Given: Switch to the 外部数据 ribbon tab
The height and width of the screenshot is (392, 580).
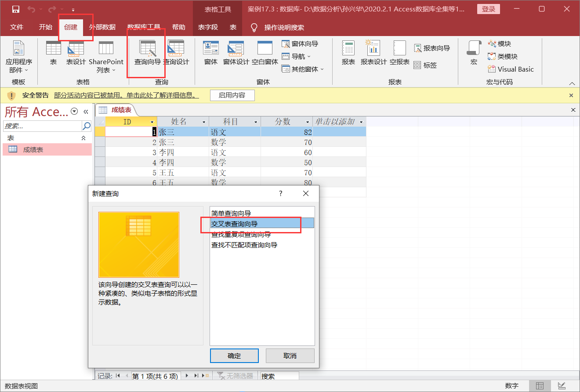Looking at the screenshot, I should (102, 27).
